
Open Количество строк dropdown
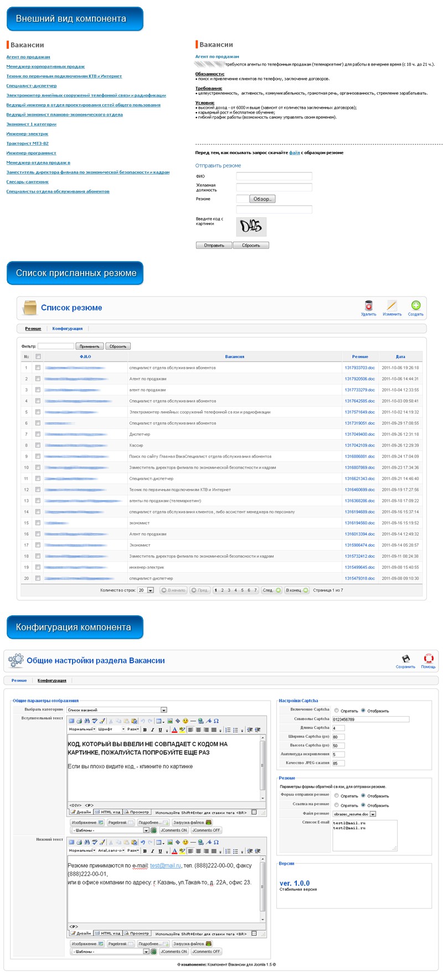click(146, 590)
